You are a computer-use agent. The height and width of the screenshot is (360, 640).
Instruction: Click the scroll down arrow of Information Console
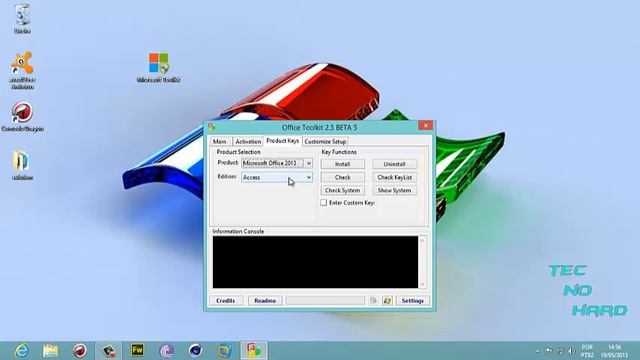[422, 284]
